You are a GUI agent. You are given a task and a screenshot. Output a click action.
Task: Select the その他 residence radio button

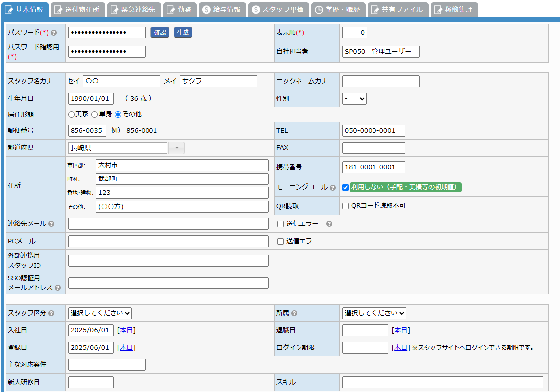(x=118, y=114)
